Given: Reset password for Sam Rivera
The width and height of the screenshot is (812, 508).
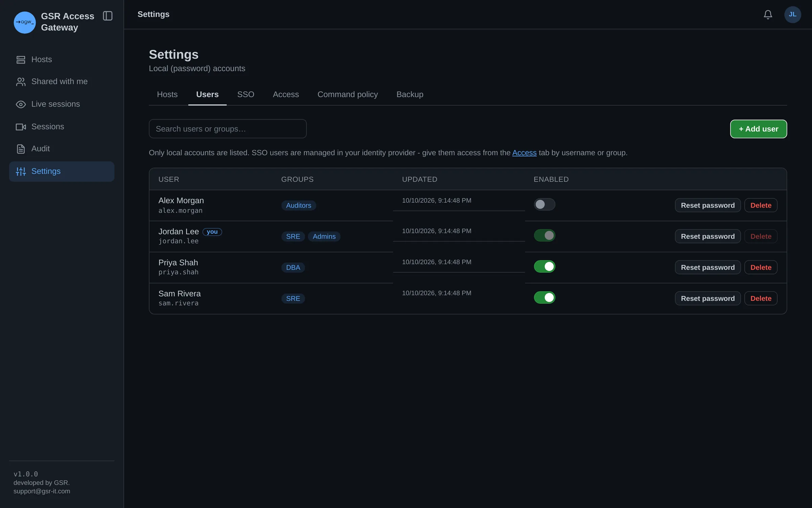Looking at the screenshot, I should point(707,298).
